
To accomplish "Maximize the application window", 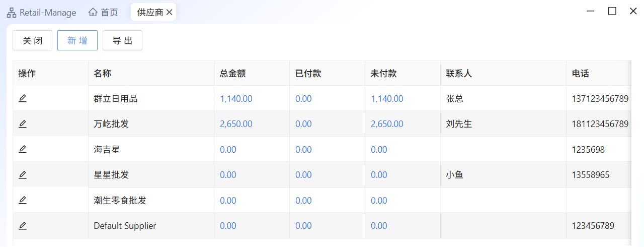I will (612, 11).
